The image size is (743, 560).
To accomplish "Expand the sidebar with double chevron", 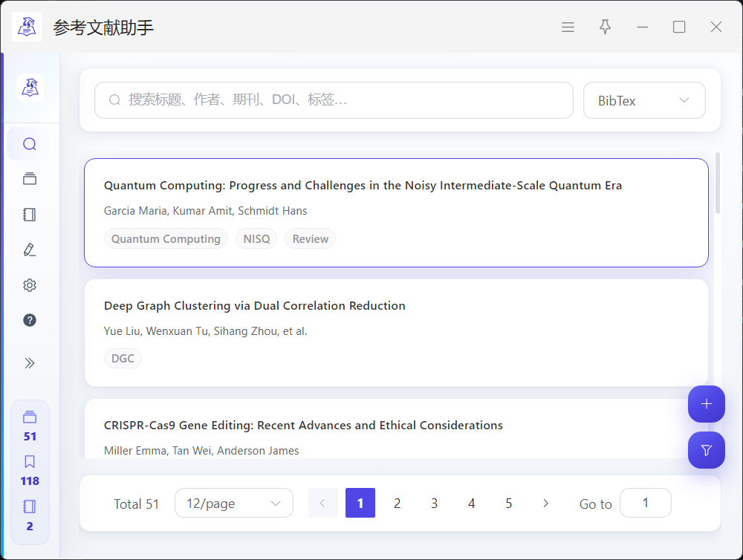I will [30, 363].
